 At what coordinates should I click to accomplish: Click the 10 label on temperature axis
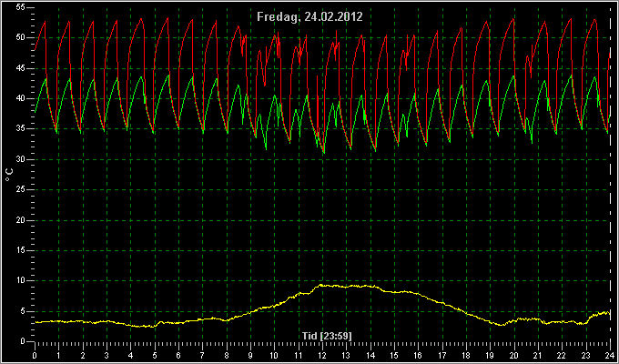21,280
